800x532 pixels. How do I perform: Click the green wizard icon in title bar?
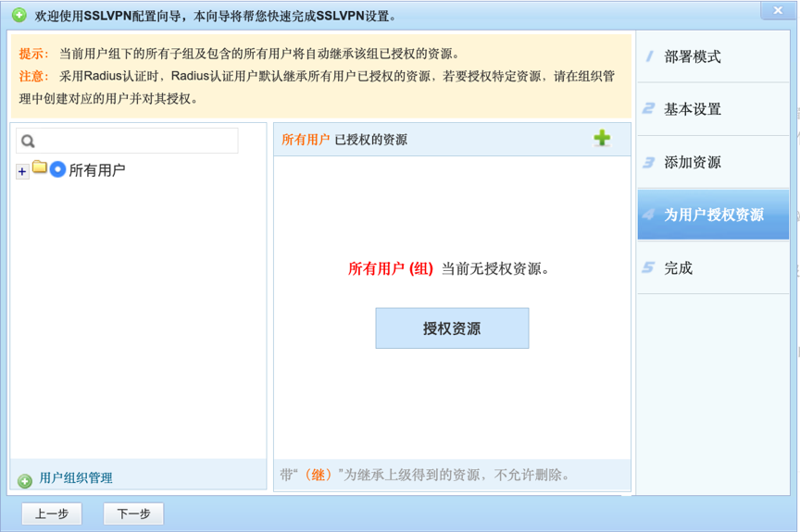pos(19,16)
